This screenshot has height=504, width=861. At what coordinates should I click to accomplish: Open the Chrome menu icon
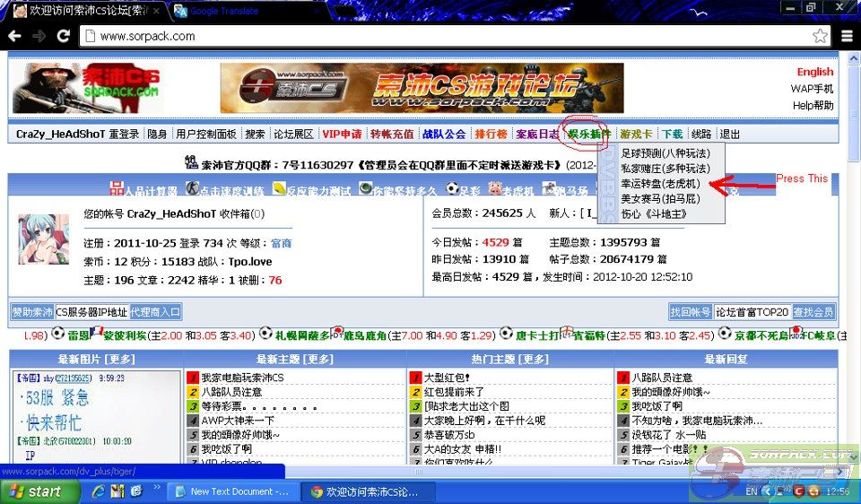pyautogui.click(x=848, y=36)
